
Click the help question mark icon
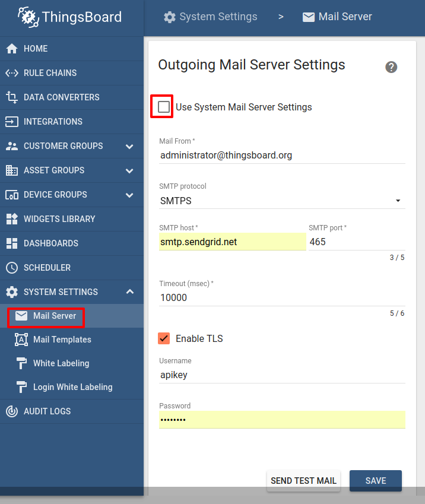click(x=391, y=67)
